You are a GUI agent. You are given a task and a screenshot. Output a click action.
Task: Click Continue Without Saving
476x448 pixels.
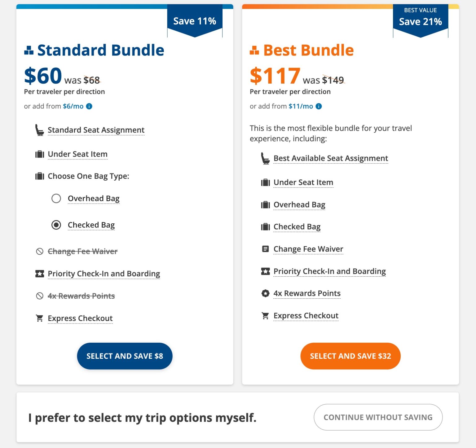pyautogui.click(x=378, y=417)
